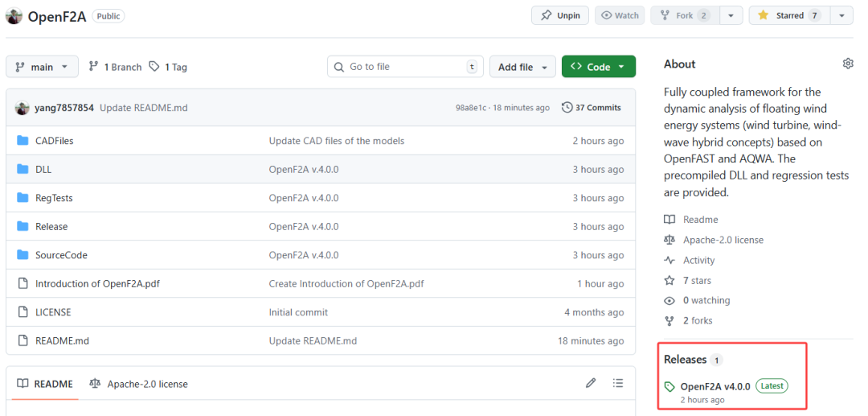Click the README.md file icon
This screenshot has height=416, width=868.
(x=23, y=341)
